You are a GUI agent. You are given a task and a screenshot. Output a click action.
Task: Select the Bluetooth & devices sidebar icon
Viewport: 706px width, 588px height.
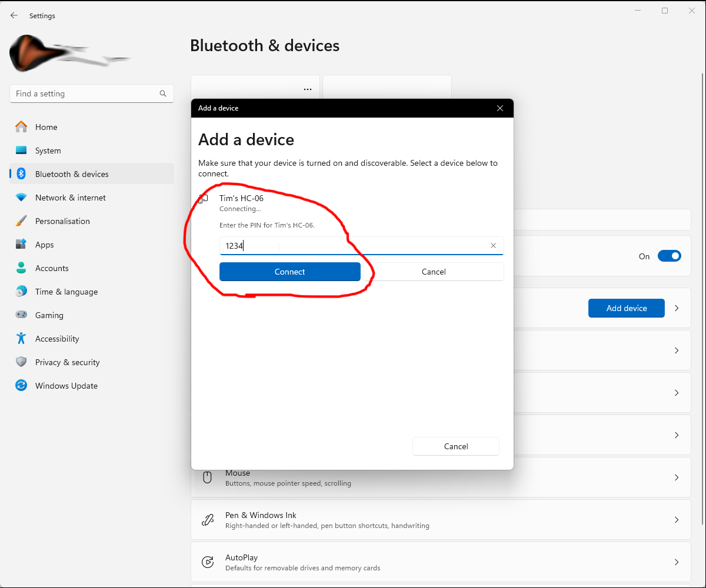pos(21,173)
